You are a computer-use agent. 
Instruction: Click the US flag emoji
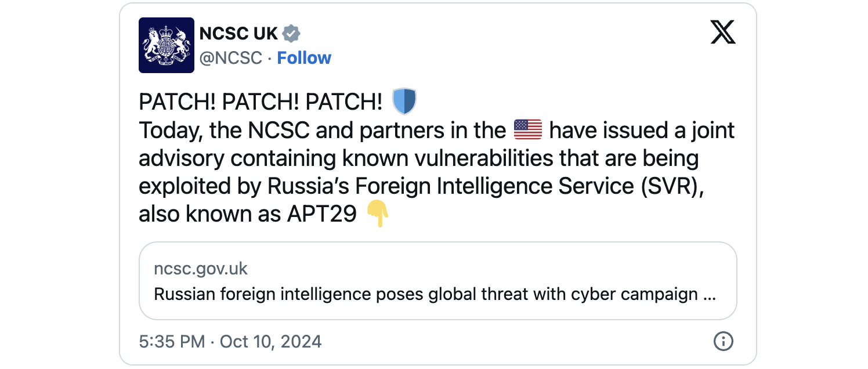(x=528, y=130)
